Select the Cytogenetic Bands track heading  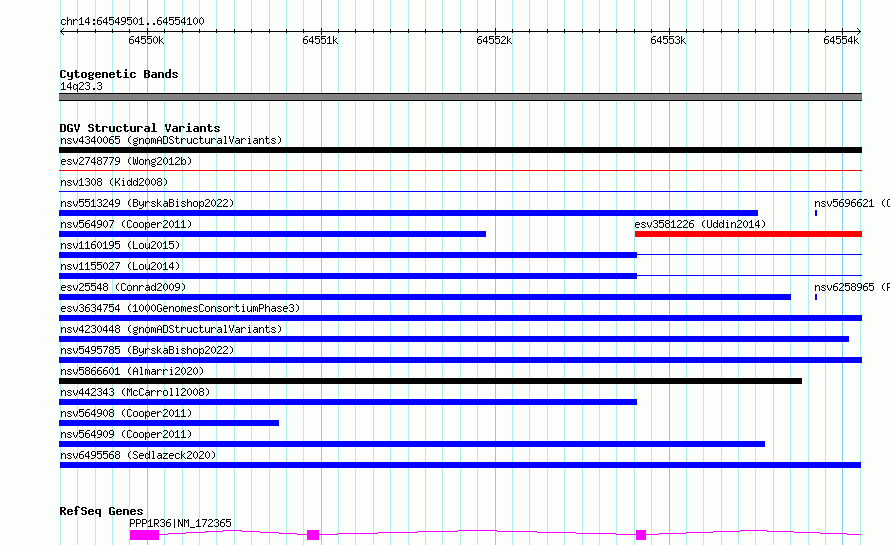pos(119,74)
